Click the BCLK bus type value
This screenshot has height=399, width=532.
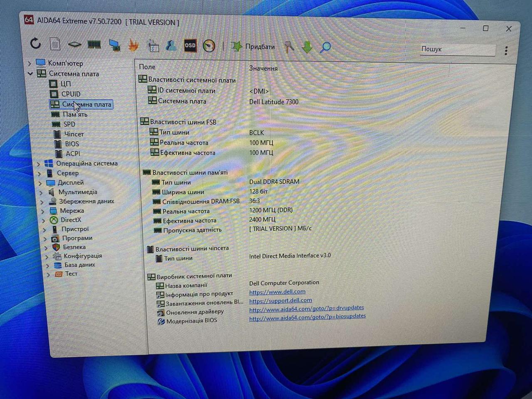[x=256, y=133]
